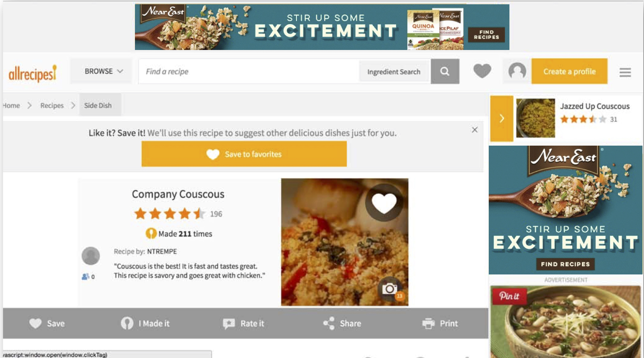The image size is (644, 358).
Task: Click the Pin it badge on soup image
Action: pyautogui.click(x=509, y=296)
